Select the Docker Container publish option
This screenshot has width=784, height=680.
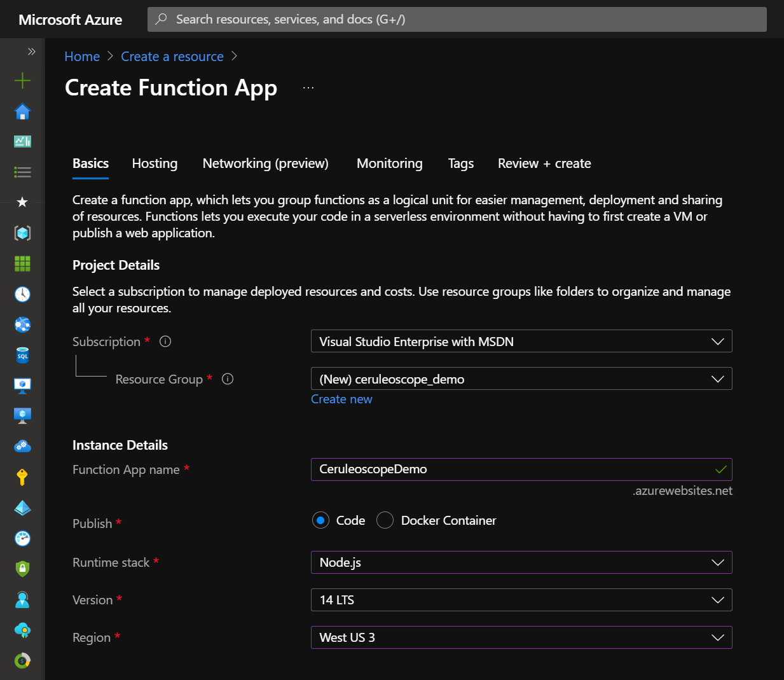click(385, 520)
